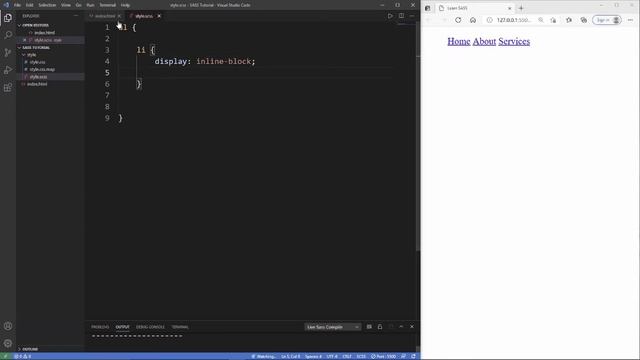The width and height of the screenshot is (640, 360).
Task: Close the bottom output panel
Action: 412,327
